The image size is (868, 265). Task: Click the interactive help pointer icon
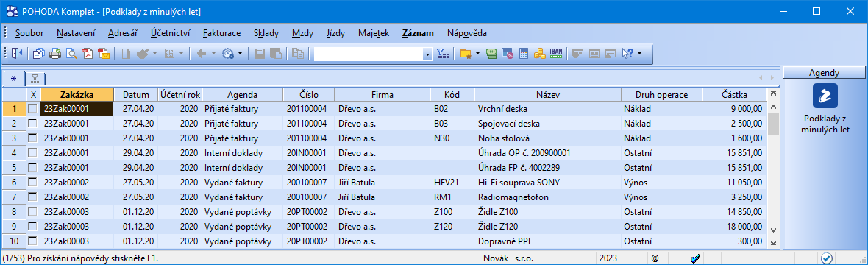(x=627, y=54)
